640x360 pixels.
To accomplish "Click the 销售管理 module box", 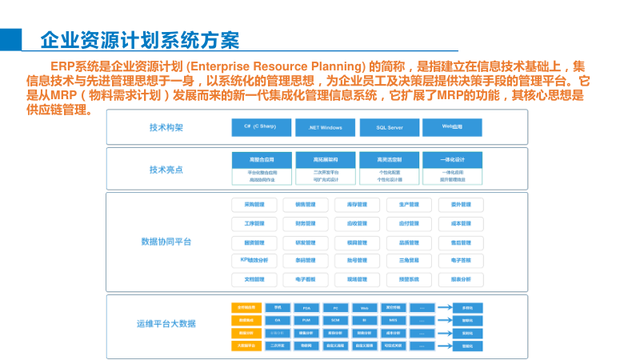I will (x=306, y=204).
